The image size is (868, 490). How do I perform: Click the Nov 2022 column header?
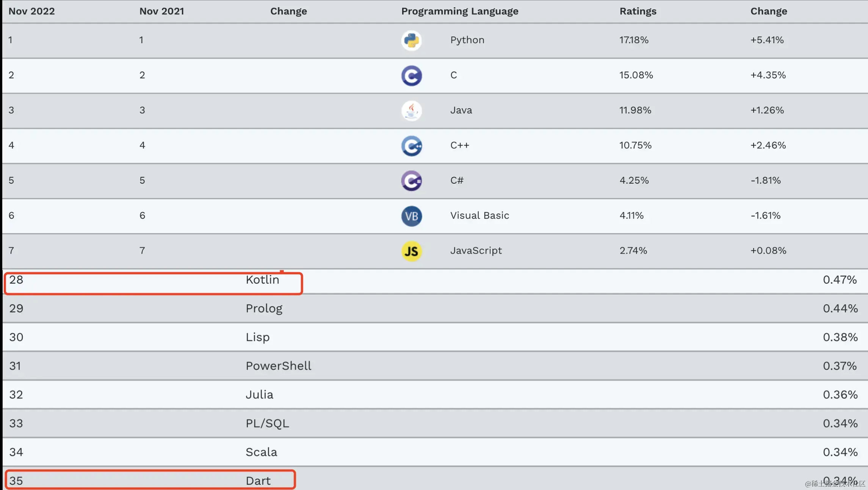(31, 11)
